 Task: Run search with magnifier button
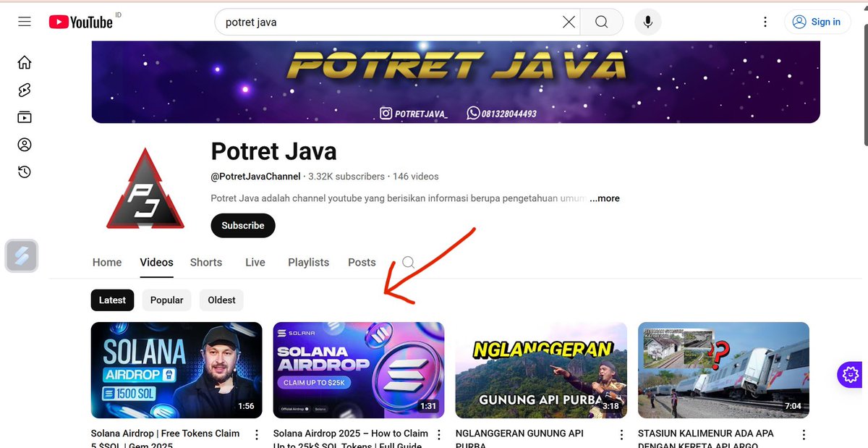click(601, 22)
